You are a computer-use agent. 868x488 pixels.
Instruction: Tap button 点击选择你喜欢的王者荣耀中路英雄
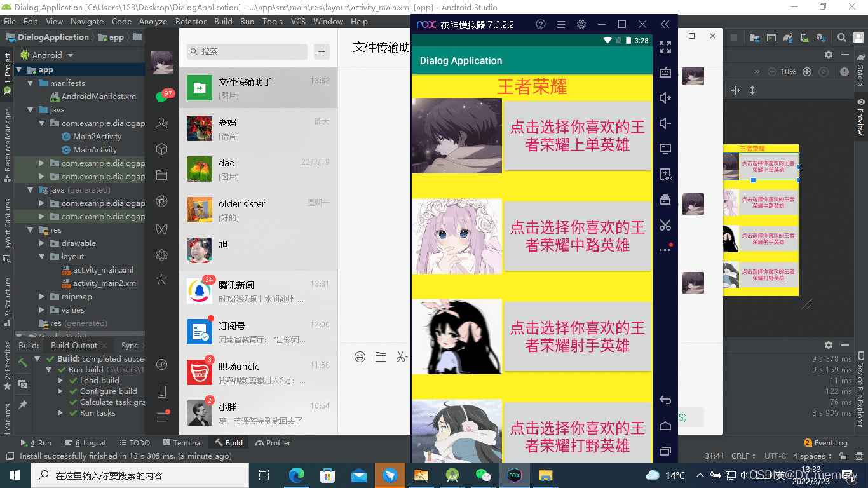577,236
